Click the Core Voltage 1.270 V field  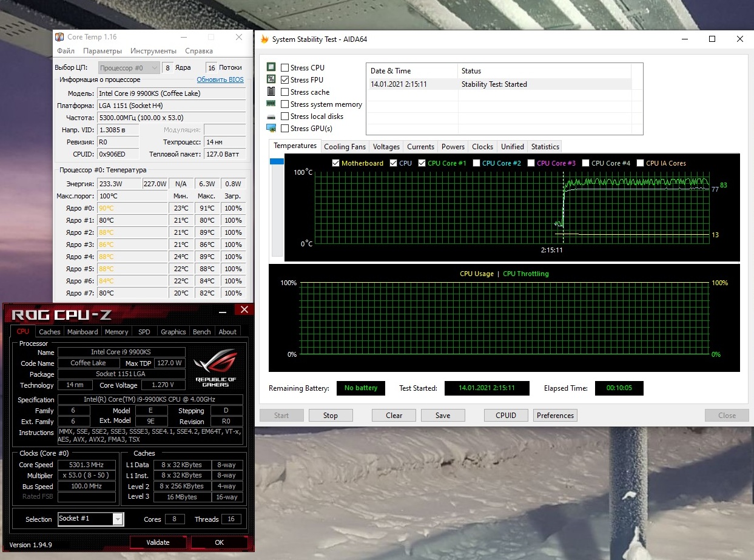pos(163,385)
